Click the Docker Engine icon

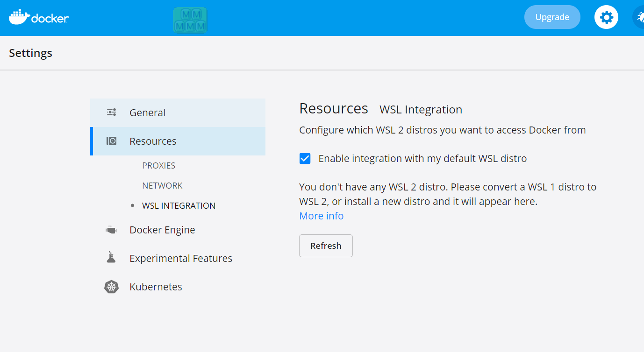111,230
